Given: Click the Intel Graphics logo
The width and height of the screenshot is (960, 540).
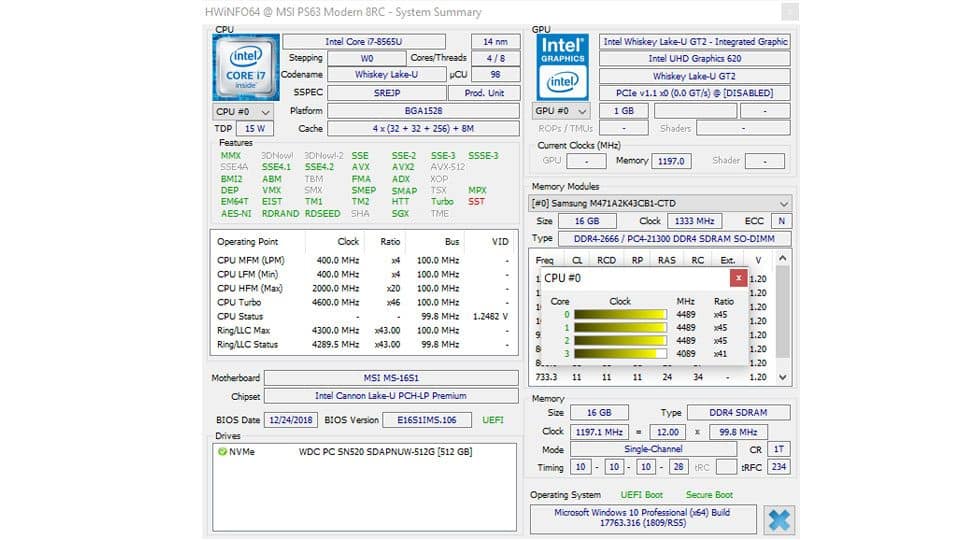Looking at the screenshot, I should (563, 67).
